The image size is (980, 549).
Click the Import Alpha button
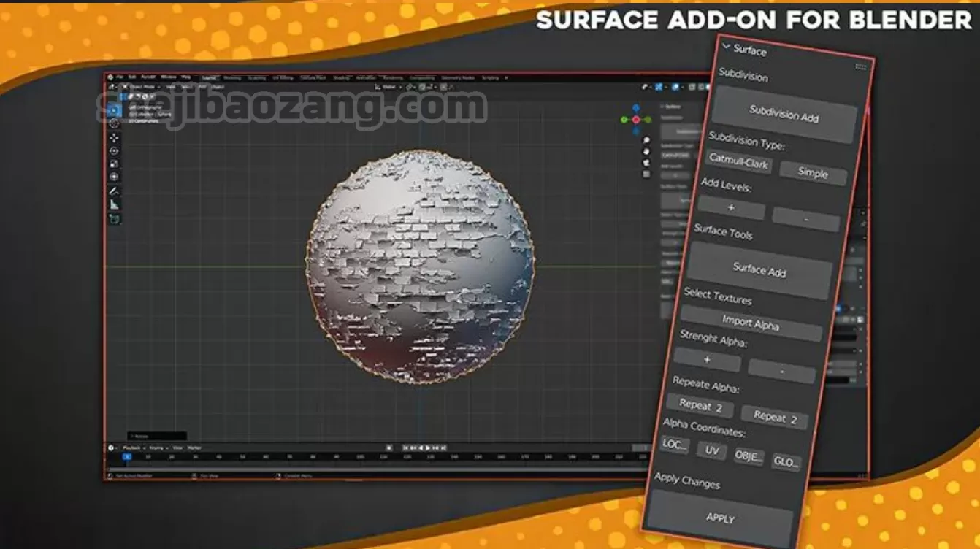pyautogui.click(x=750, y=323)
